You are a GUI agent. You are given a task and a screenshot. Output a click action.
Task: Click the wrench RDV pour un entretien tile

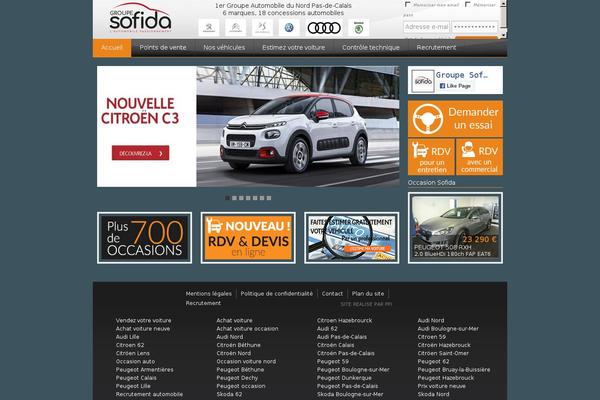coord(431,157)
